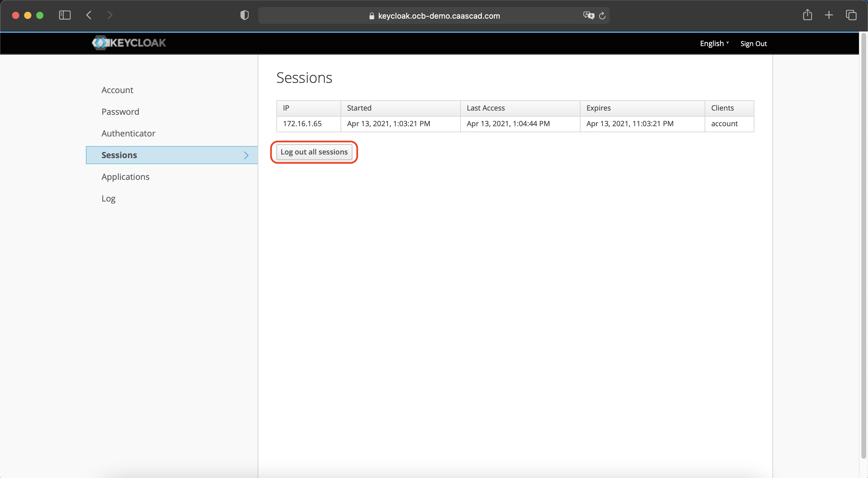868x478 pixels.
Task: Open the Log menu item
Action: [x=108, y=198]
